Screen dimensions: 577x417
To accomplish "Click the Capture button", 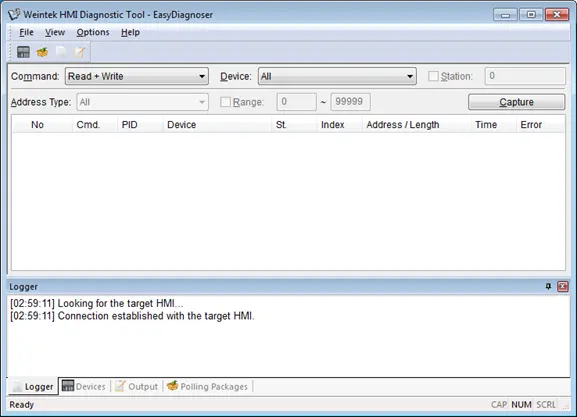I will point(516,102).
